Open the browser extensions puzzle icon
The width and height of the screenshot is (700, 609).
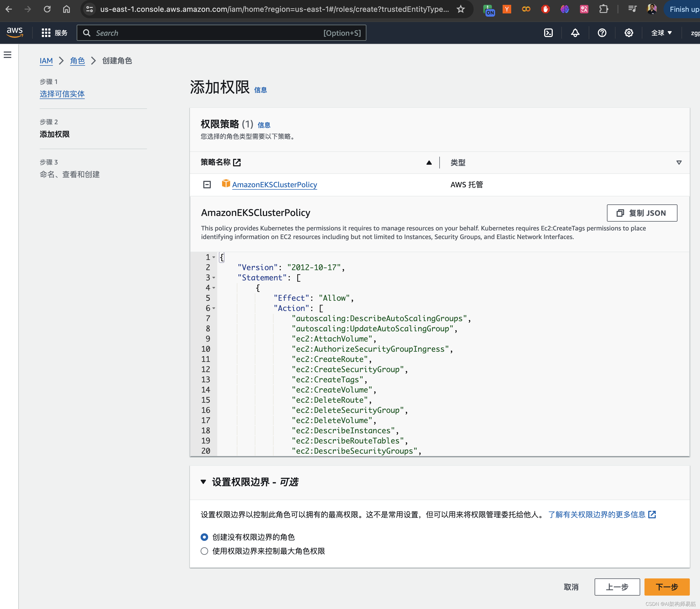[603, 9]
